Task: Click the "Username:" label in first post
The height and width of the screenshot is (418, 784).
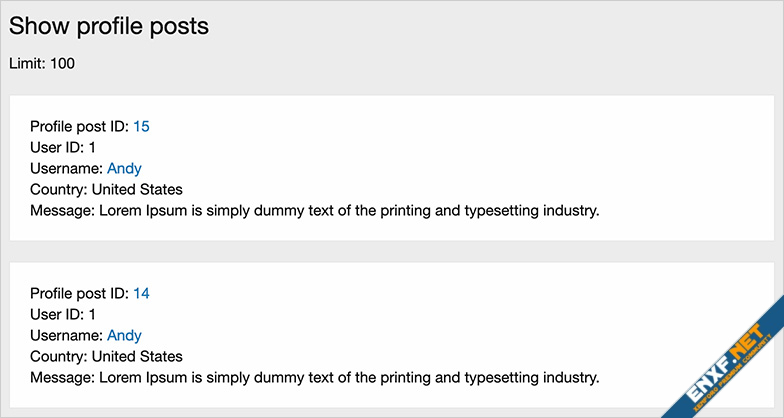Action: [66, 168]
